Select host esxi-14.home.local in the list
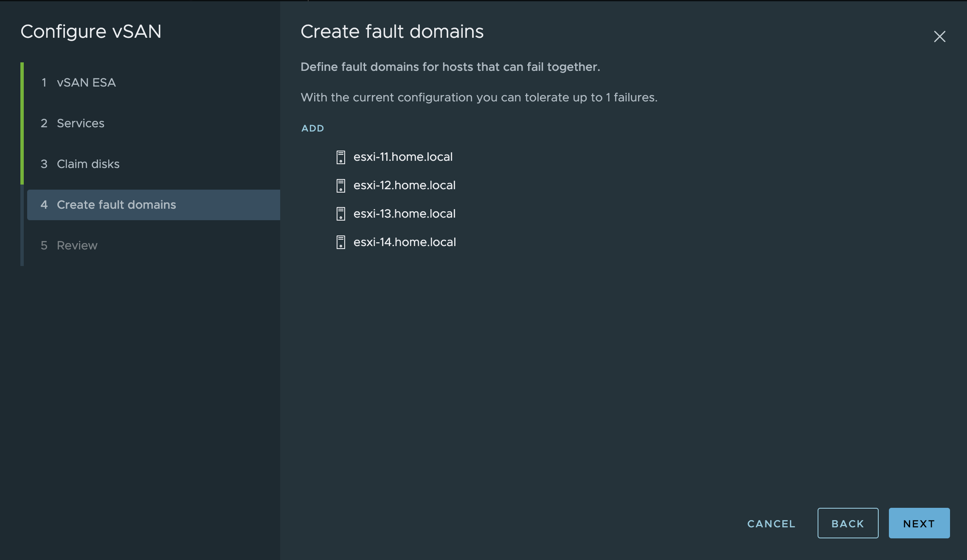The height and width of the screenshot is (560, 967). 405,242
